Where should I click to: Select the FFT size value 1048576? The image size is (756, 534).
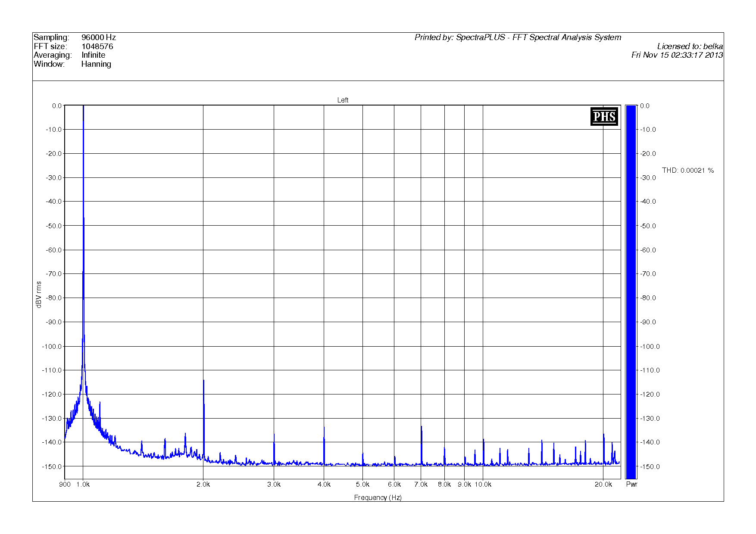pos(97,47)
